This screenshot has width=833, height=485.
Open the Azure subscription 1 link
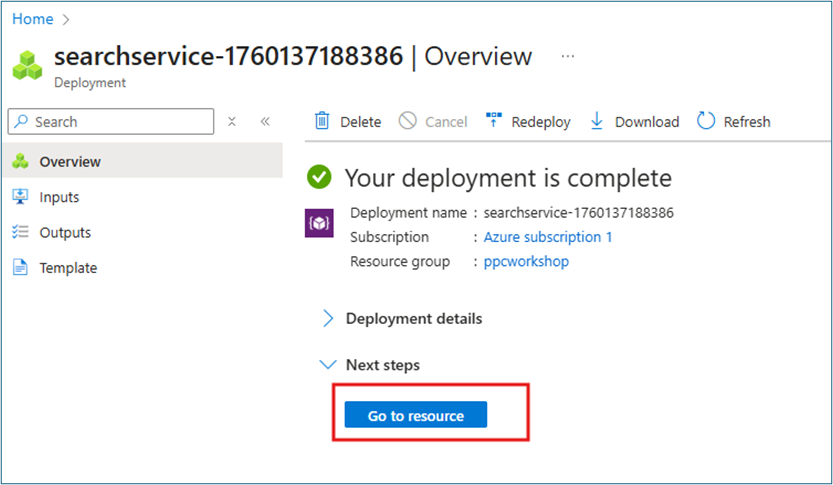tap(547, 237)
